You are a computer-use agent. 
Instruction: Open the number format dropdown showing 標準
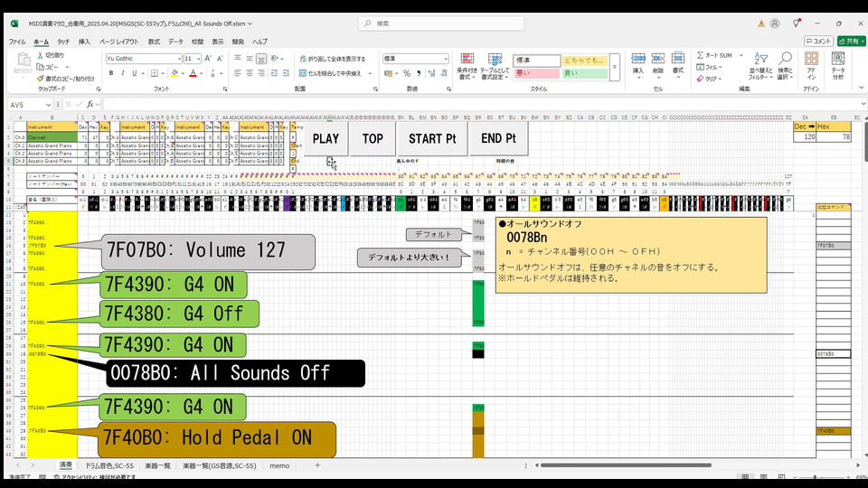(445, 59)
